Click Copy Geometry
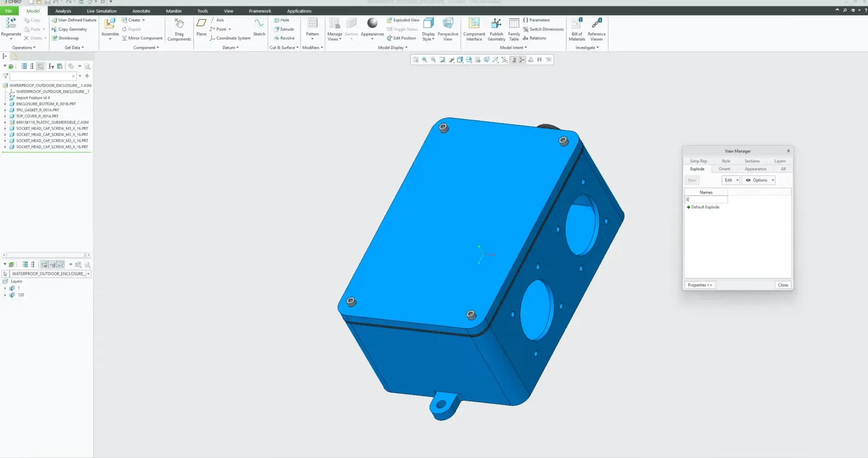This screenshot has width=868, height=458. tap(69, 29)
